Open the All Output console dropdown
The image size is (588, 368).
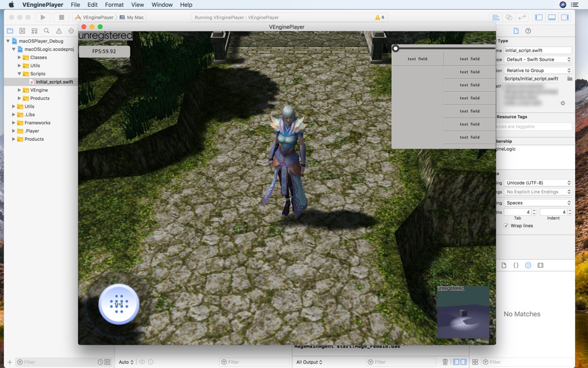(x=309, y=362)
